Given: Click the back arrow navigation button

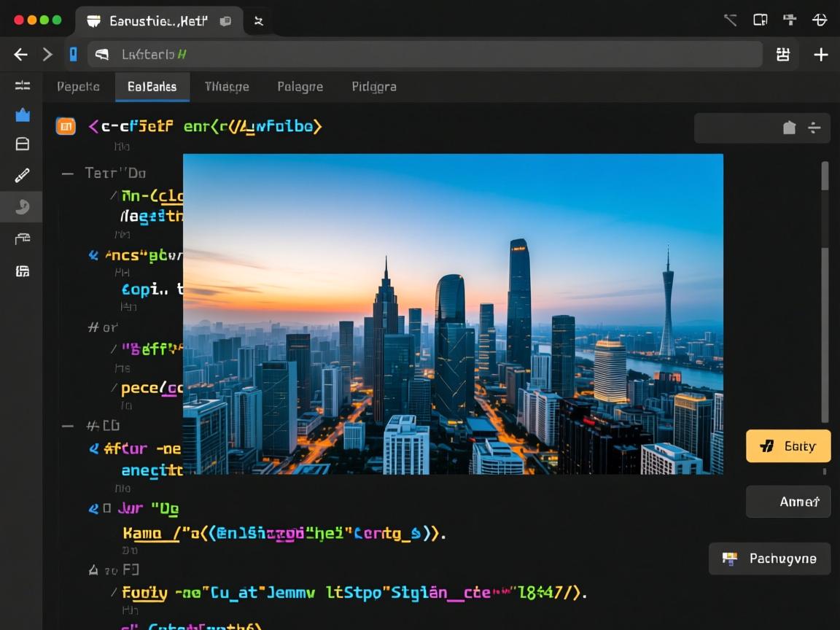Looking at the screenshot, I should 20,55.
